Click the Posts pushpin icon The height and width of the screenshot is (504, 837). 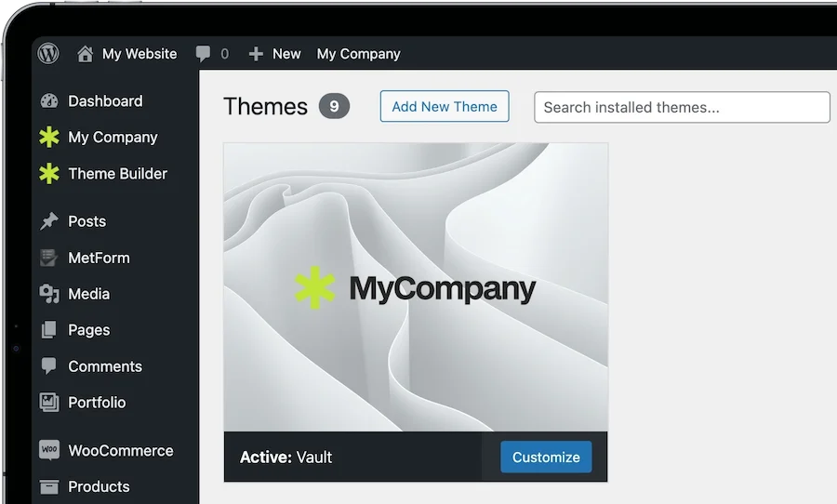[x=49, y=221]
